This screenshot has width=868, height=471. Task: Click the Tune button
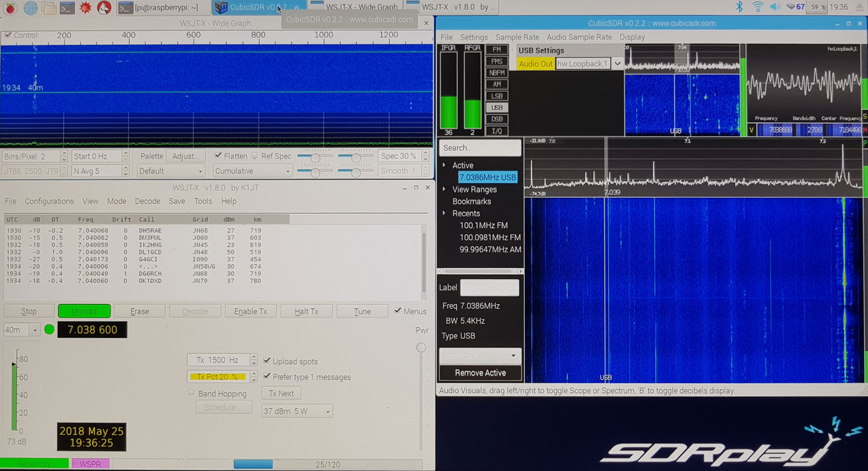362,312
